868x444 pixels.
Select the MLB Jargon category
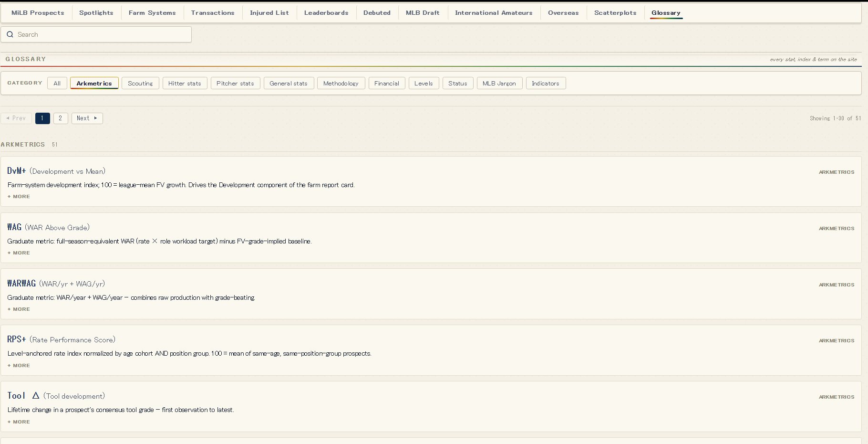point(499,83)
